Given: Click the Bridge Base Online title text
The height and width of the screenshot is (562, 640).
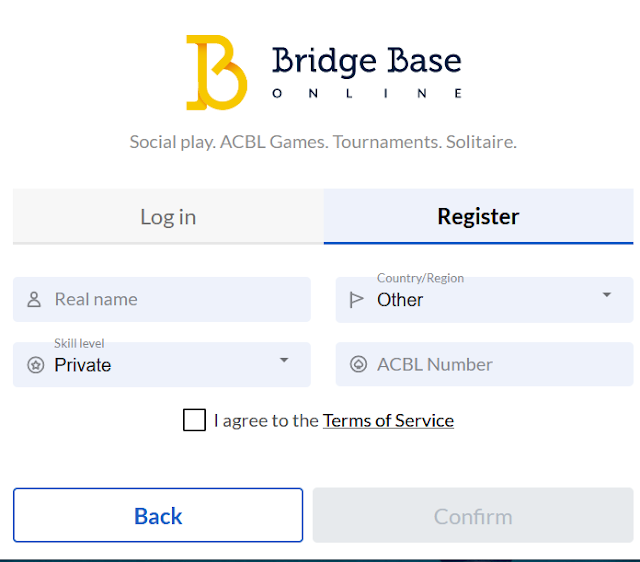Looking at the screenshot, I should click(x=366, y=61).
